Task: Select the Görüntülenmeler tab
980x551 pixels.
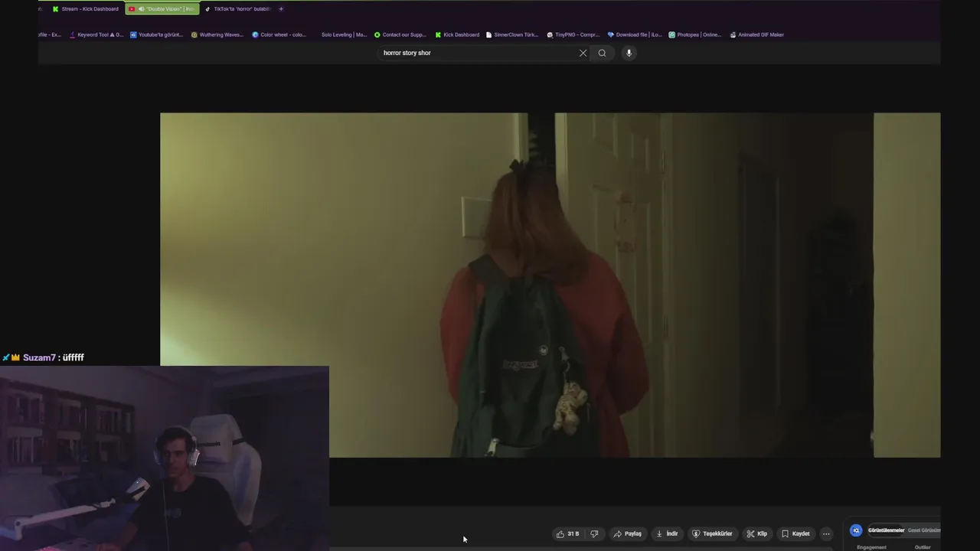Action: (886, 530)
